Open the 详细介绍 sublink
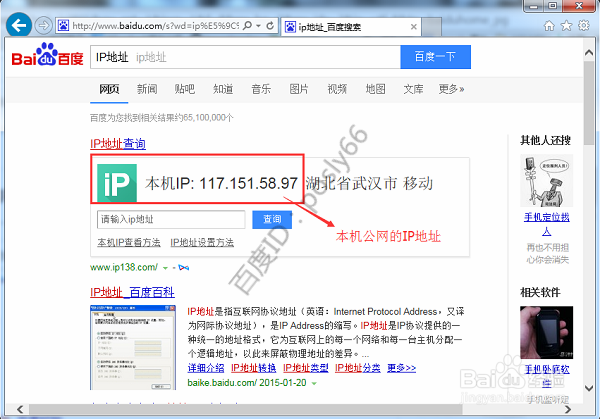 pos(206,368)
